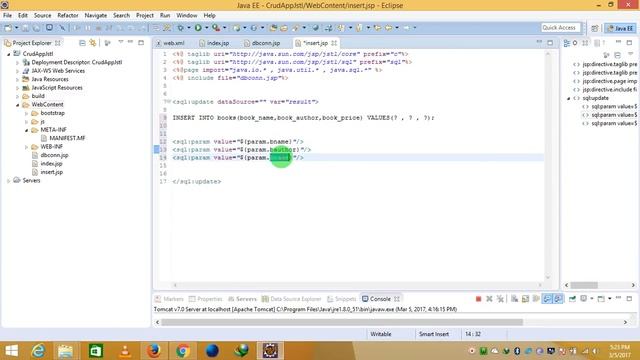Viewport: 640px width, 360px height.
Task: Close the insert.jsp editor tab
Action: coord(334,43)
